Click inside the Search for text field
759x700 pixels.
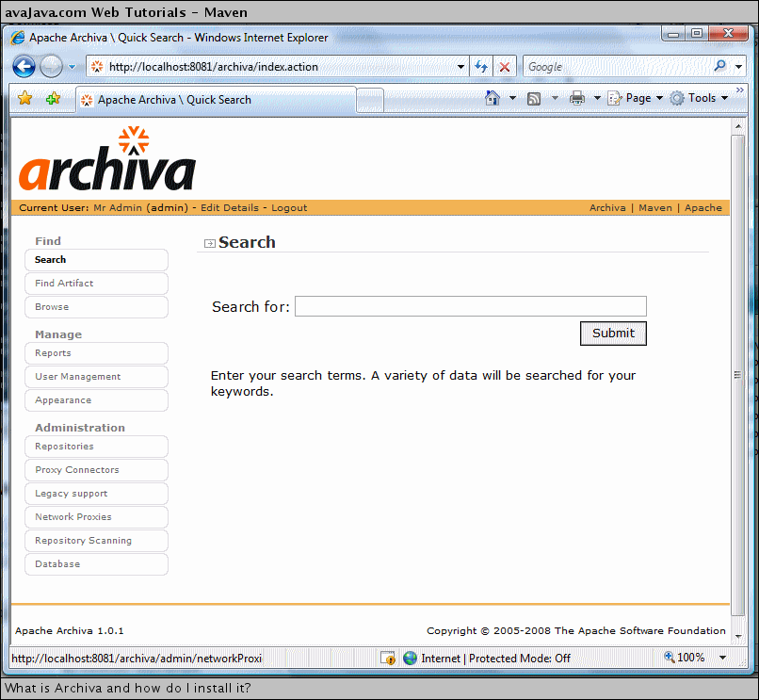470,305
